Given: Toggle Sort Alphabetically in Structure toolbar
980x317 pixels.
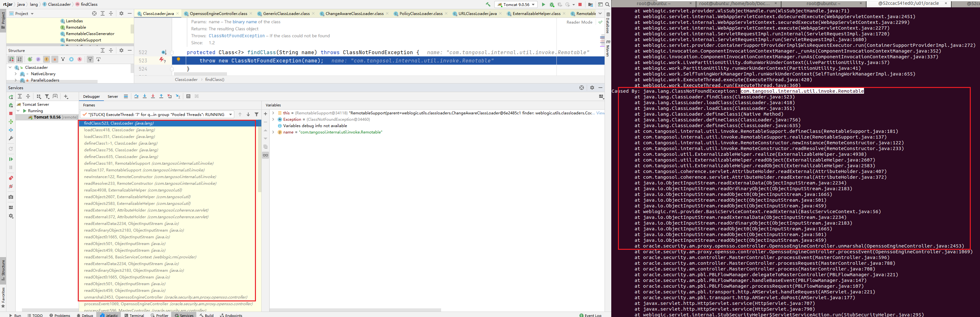Looking at the screenshot, I should 19,59.
